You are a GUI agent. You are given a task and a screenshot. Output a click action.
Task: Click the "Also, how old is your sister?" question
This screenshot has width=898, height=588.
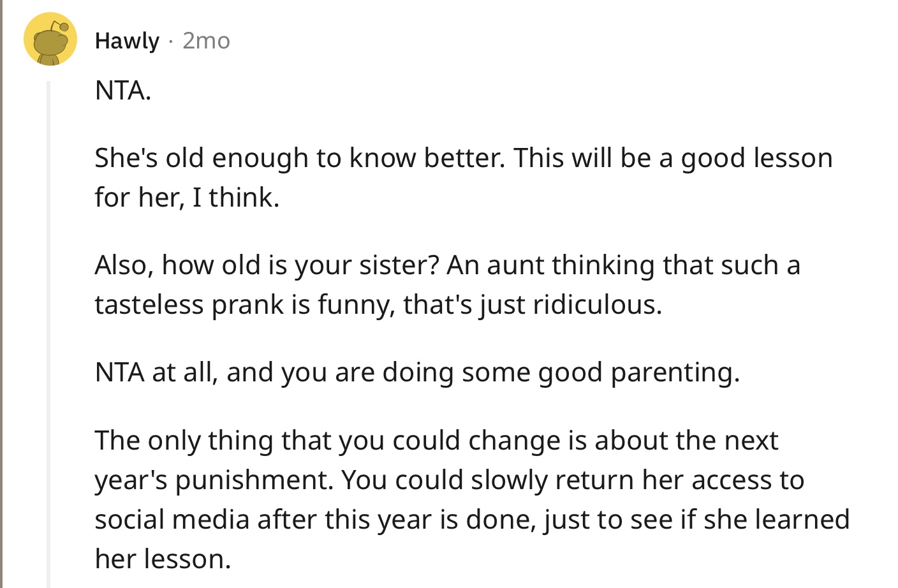pyautogui.click(x=267, y=265)
